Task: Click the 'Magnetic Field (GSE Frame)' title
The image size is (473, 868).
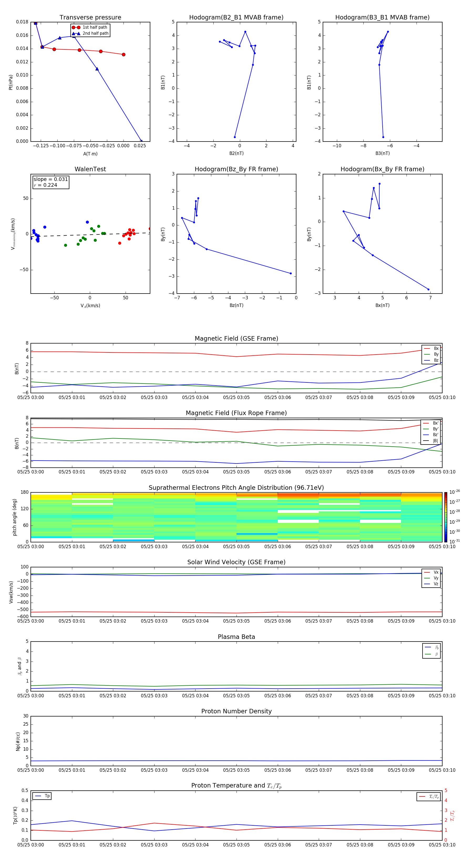Action: [x=236, y=339]
